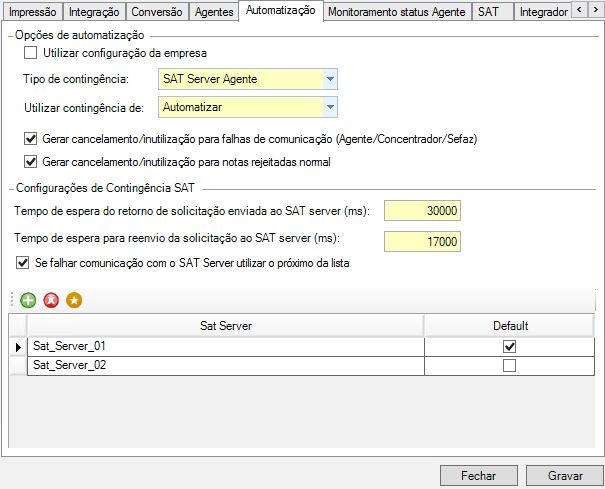The width and height of the screenshot is (605, 489).
Task: Toggle cancelamento para notas rejeitadas normal checkbox
Action: point(30,161)
